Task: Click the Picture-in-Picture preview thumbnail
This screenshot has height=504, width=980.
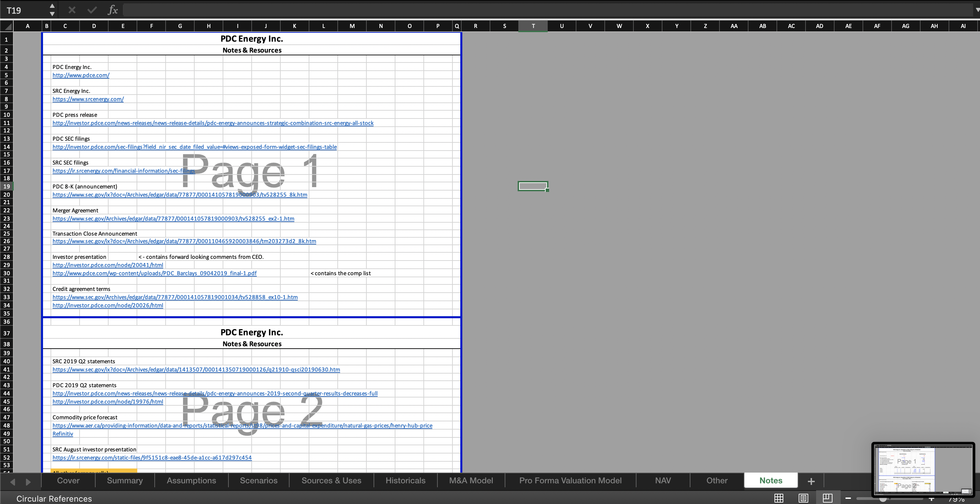Action: coord(923,470)
